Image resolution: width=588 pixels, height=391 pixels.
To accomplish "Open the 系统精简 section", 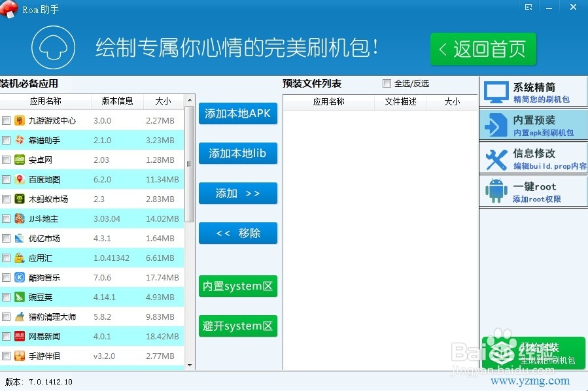I will click(533, 92).
